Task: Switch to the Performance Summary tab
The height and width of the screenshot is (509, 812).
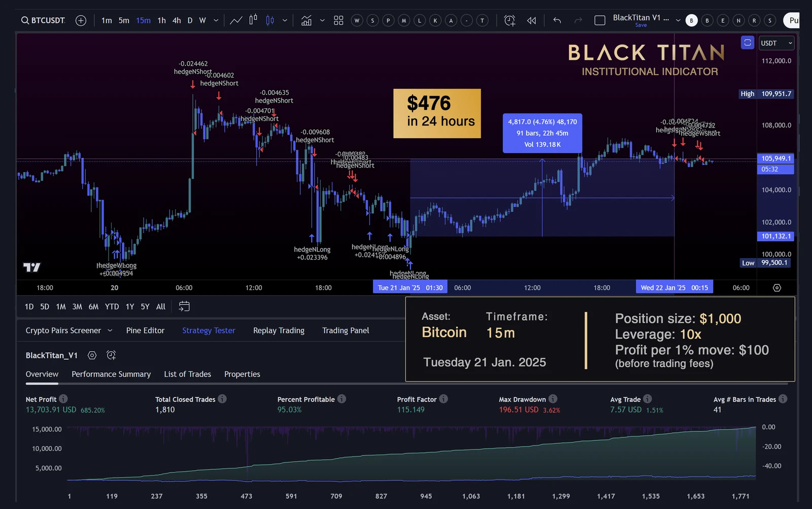Action: 111,374
